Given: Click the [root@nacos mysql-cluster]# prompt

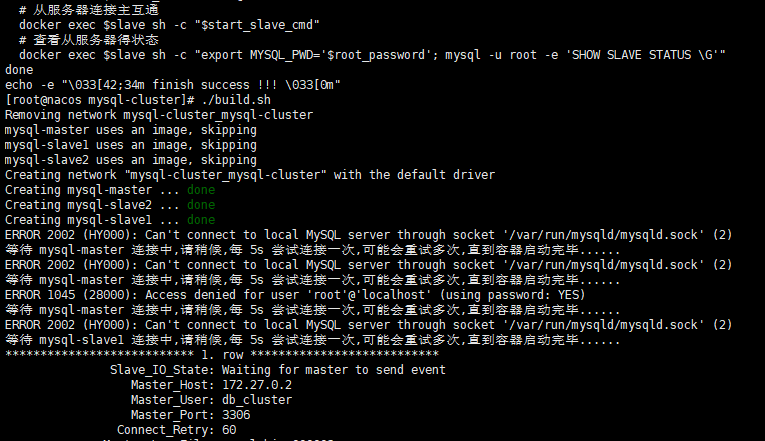Looking at the screenshot, I should click(x=100, y=100).
